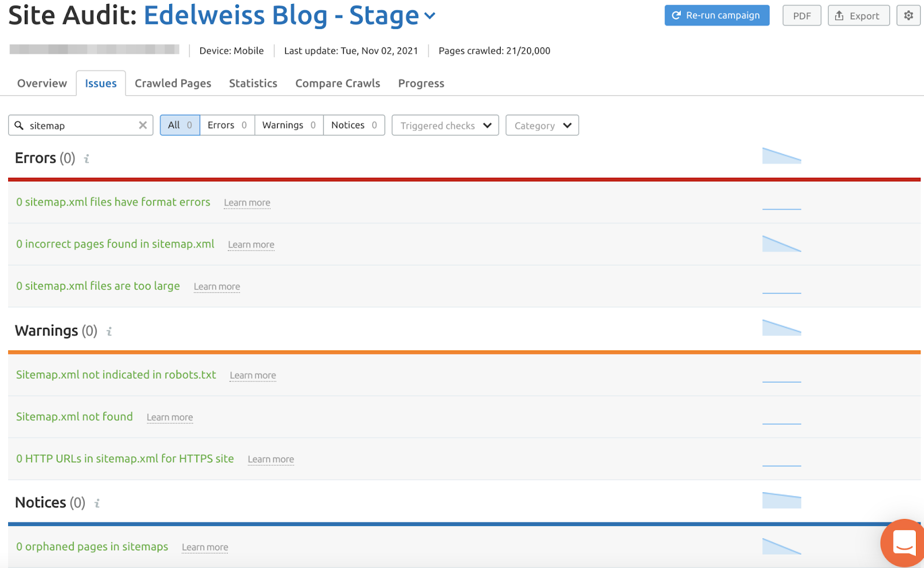The image size is (924, 568).
Task: Open the Category dropdown
Action: (x=542, y=125)
